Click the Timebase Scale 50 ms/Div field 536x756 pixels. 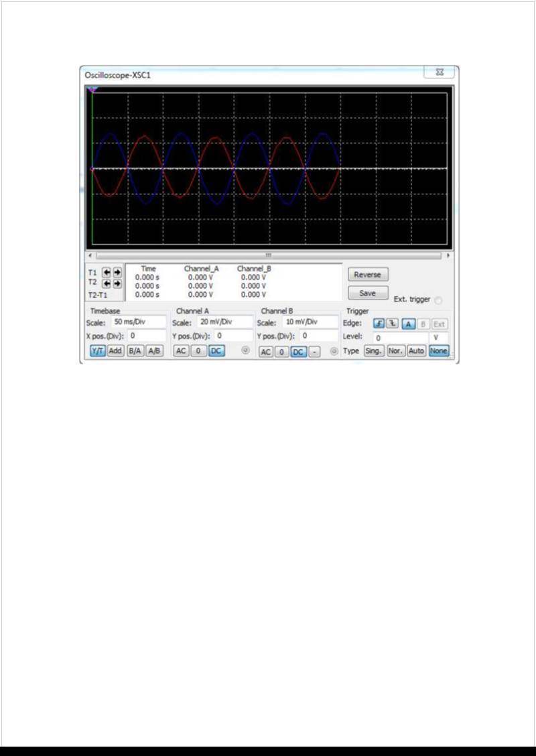[138, 322]
